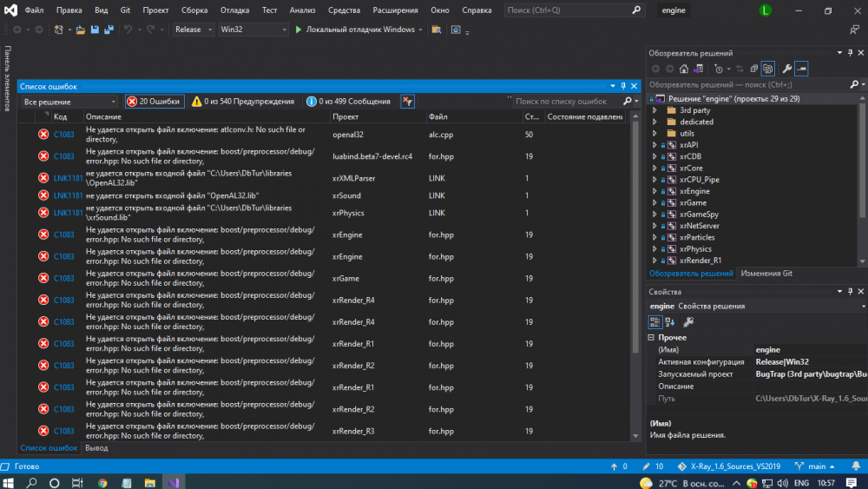868x489 pixels.
Task: Click the Collapse All icon in Solution Explorer
Action: pos(753,69)
